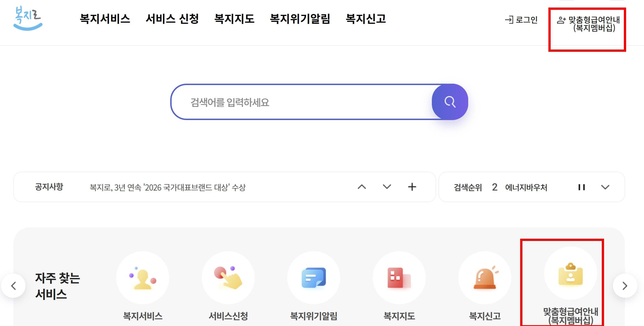Pause the search ranking rotation

[582, 187]
